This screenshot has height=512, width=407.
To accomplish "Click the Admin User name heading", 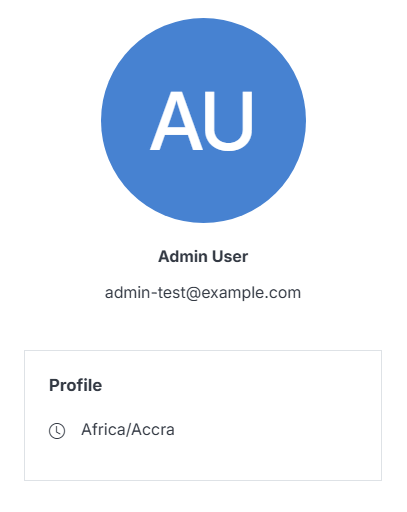I will (203, 256).
